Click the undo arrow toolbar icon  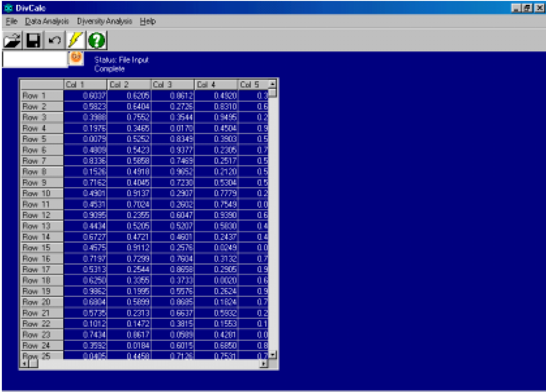pos(54,40)
